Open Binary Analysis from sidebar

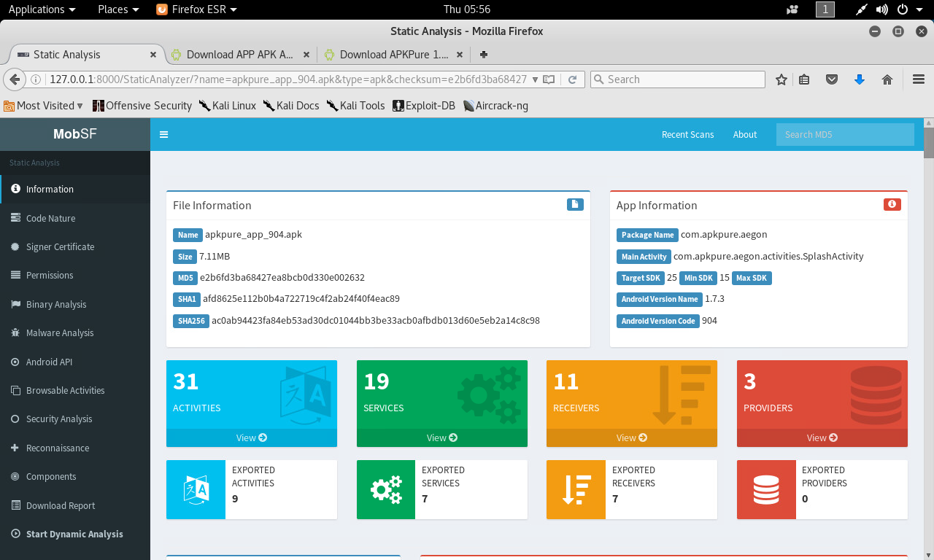click(75, 304)
